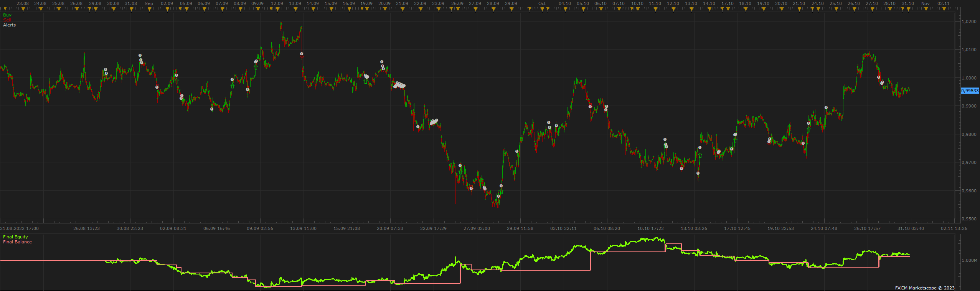Click the 12.09 date label in the top date scale
The height and width of the screenshot is (291, 980).
(x=277, y=3)
